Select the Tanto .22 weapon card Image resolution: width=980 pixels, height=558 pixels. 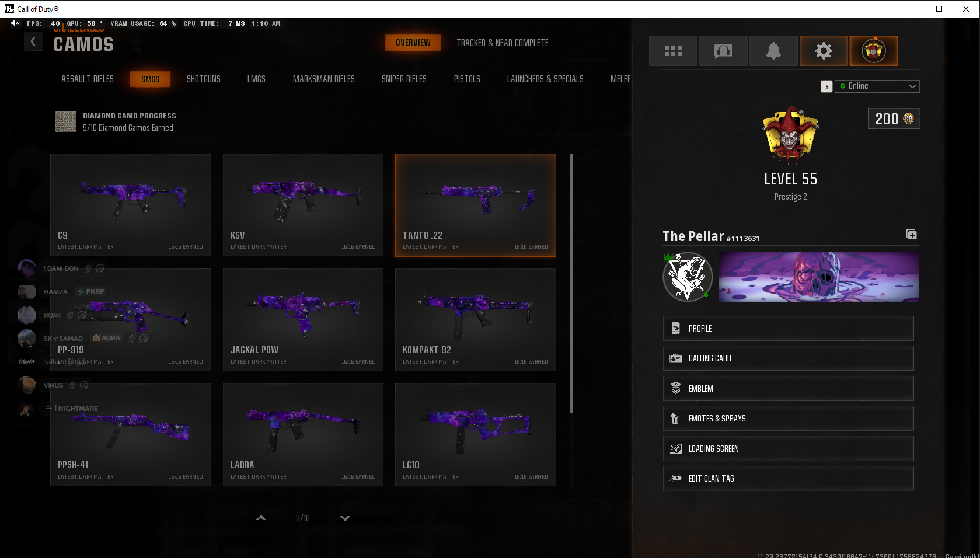coord(476,205)
